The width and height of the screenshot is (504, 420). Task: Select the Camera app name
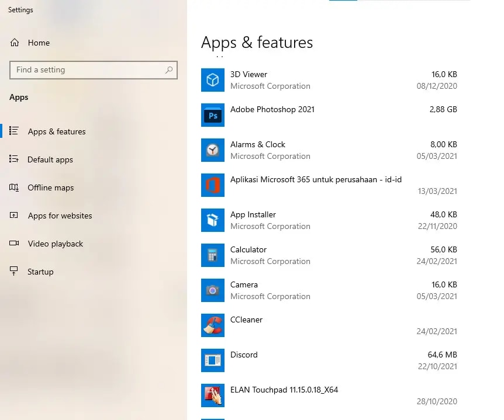(x=244, y=285)
